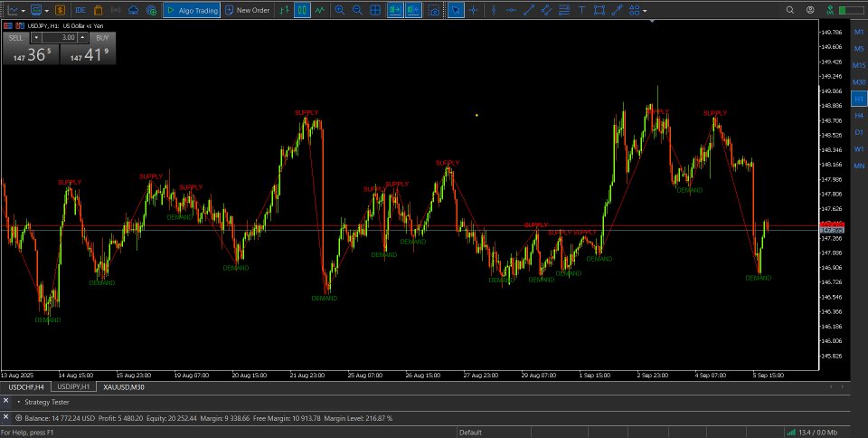Select the M30 timeframe button
Image resolution: width=868 pixels, height=438 pixels.
click(x=859, y=82)
